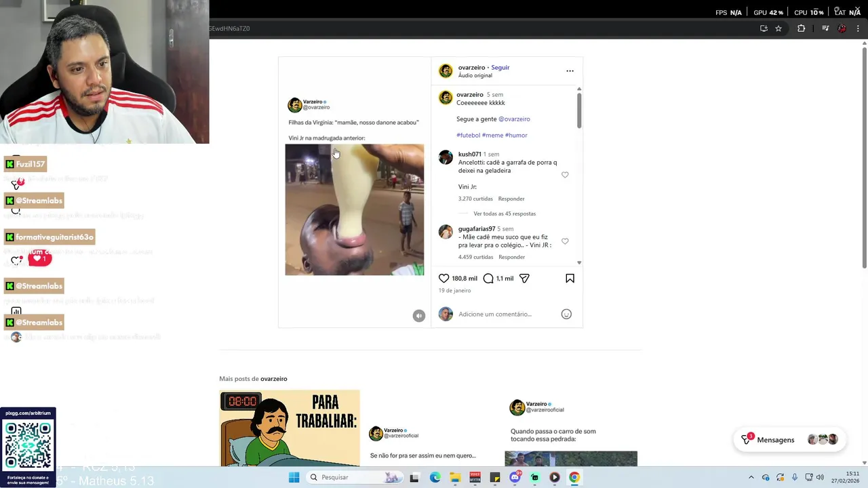The image size is (868, 488).
Task: Click the 180,8 mil likes count
Action: click(465, 279)
